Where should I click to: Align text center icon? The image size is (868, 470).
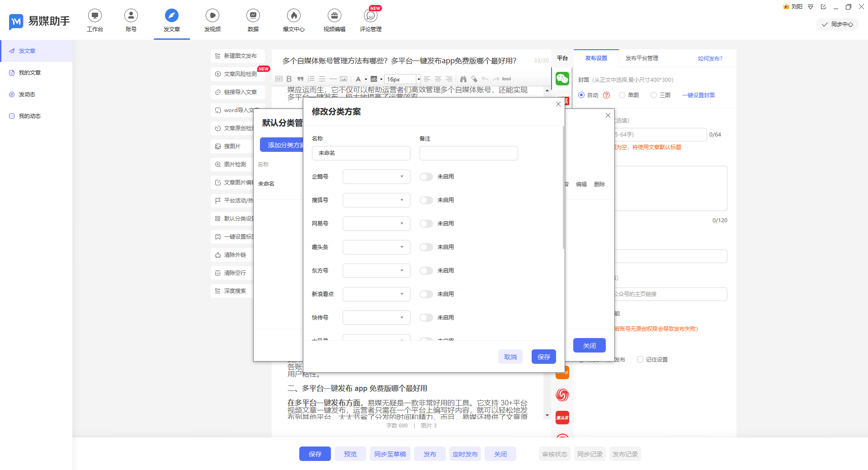[438, 79]
